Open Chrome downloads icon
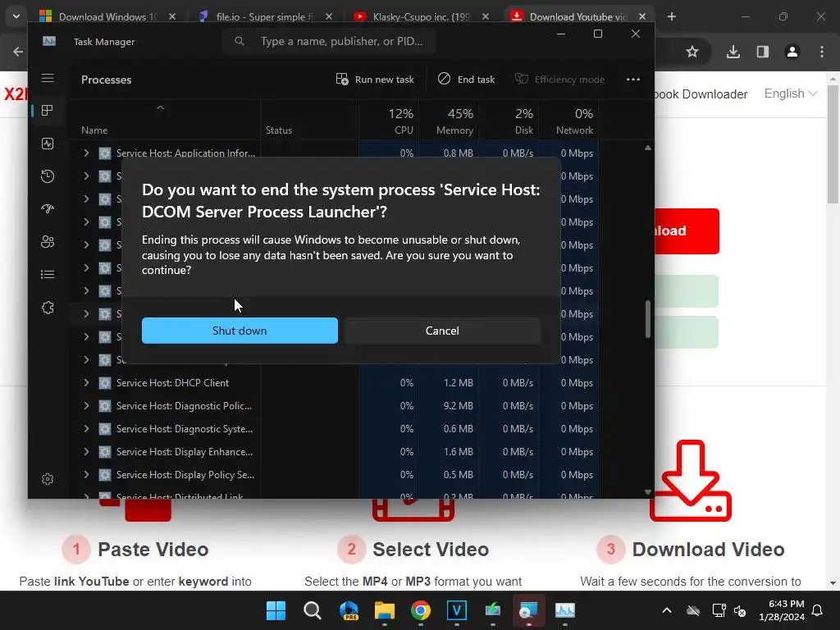Screen dimensions: 840x630 pos(733,52)
